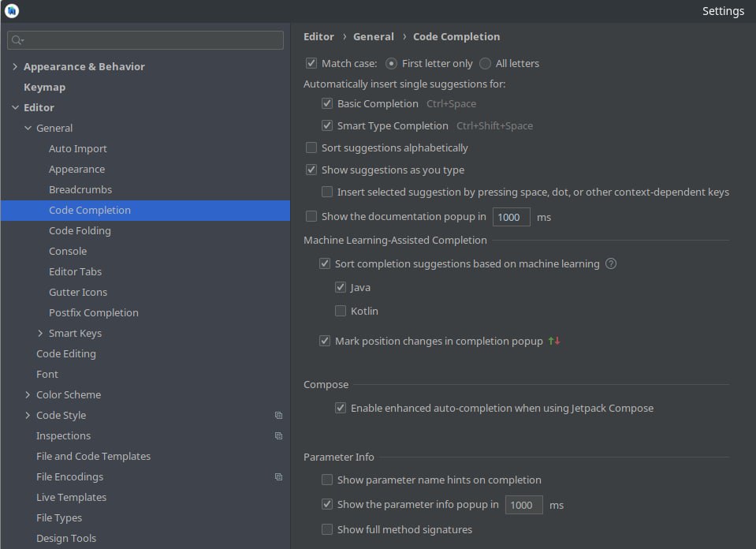Toggle Show suggestions as you type

click(x=311, y=170)
